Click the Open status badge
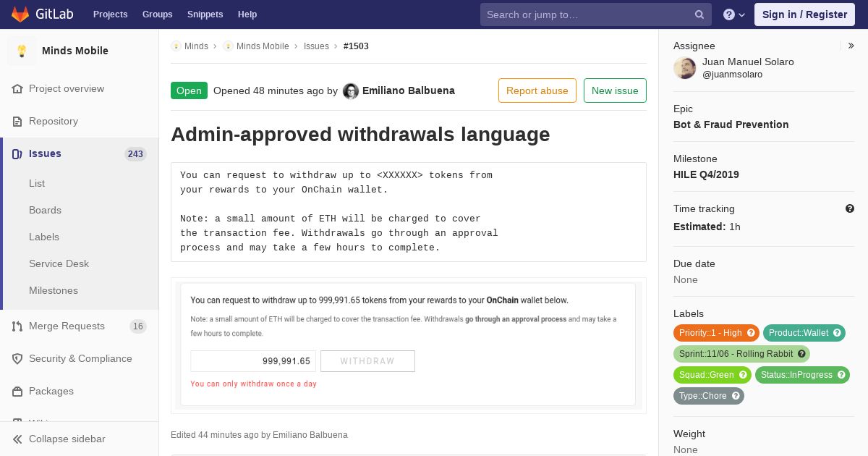Image resolution: width=868 pixels, height=456 pixels. point(189,90)
